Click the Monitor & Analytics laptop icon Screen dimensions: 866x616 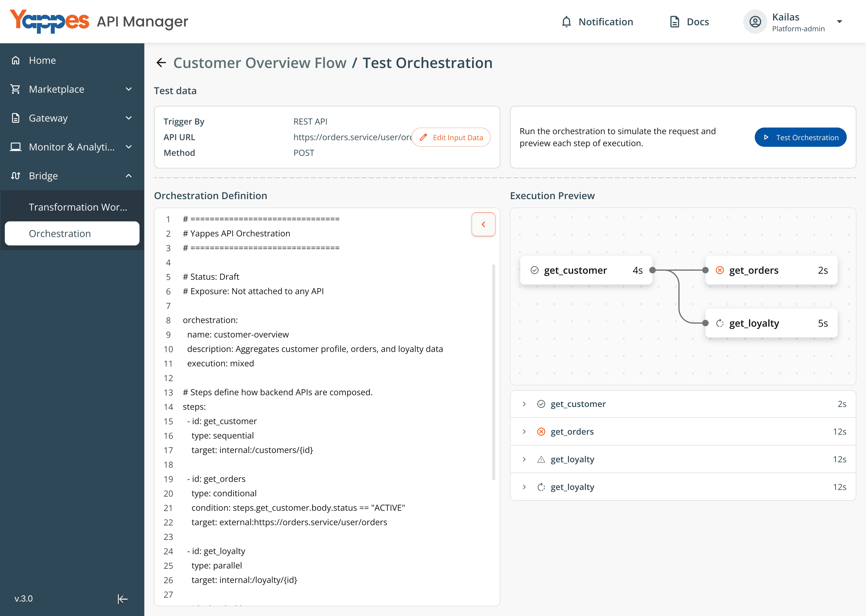pyautogui.click(x=16, y=147)
